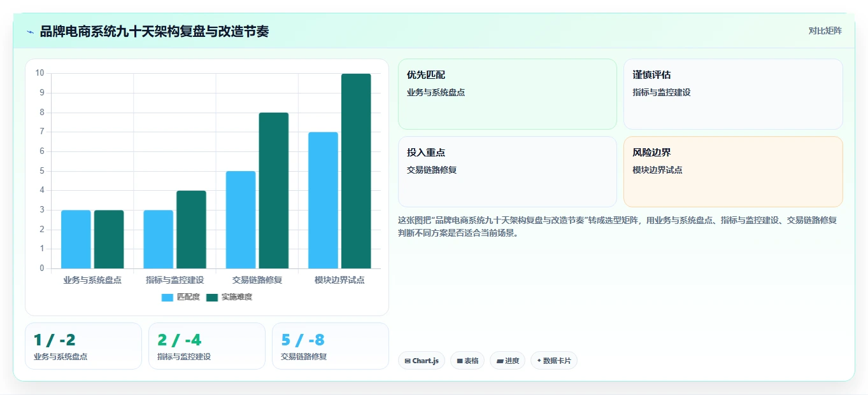
Task: Click 业务与系统盘点 caption beneath 1 / -2
Action: coord(60,357)
